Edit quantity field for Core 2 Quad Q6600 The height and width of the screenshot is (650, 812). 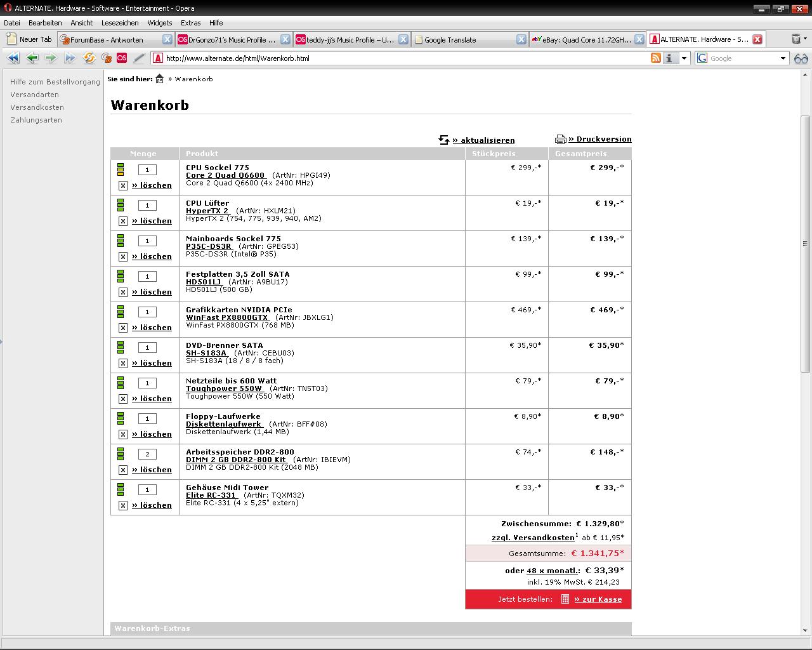click(147, 169)
